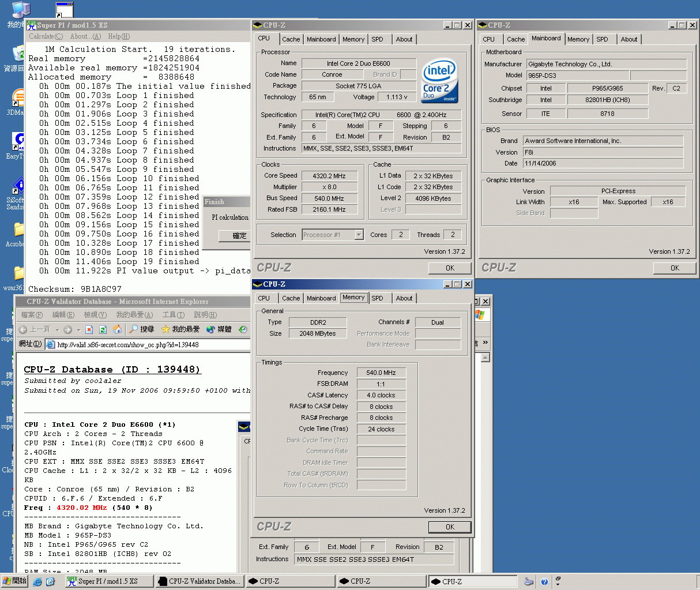Open the Processor #1 selection combo box
The image size is (700, 590).
(333, 235)
